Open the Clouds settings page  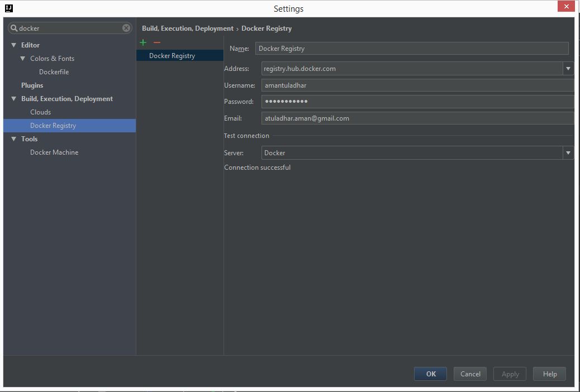41,112
